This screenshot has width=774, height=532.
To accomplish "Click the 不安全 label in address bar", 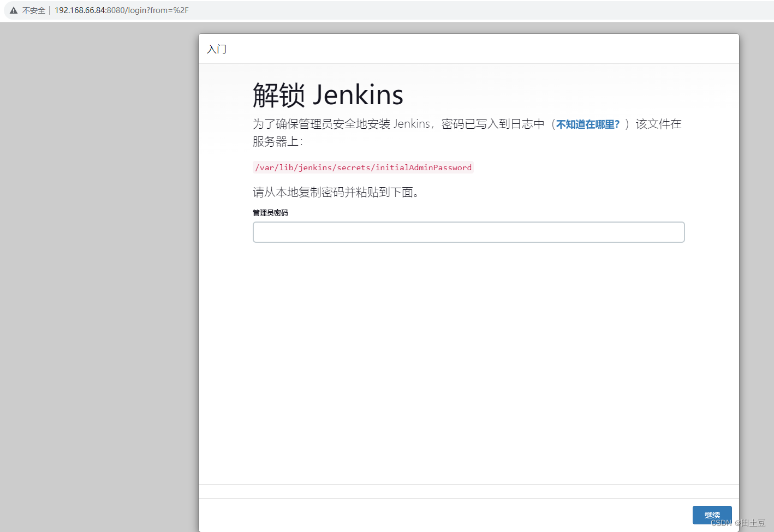I will (34, 10).
